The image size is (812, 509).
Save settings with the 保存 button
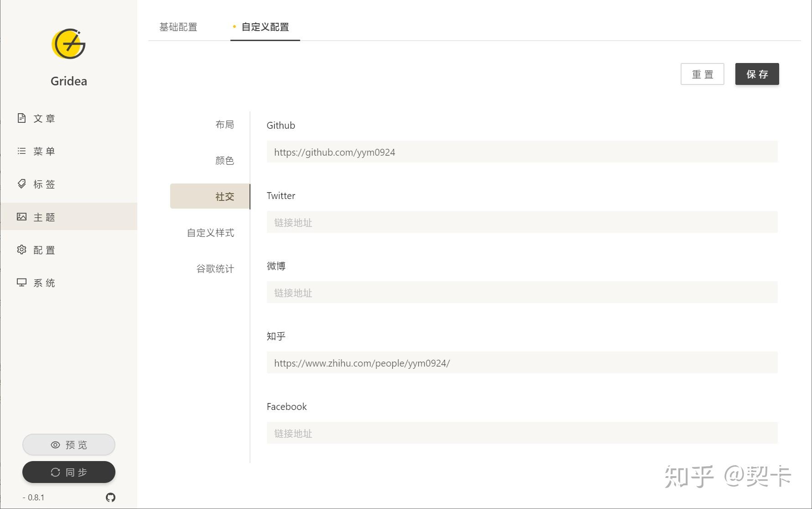pos(757,74)
